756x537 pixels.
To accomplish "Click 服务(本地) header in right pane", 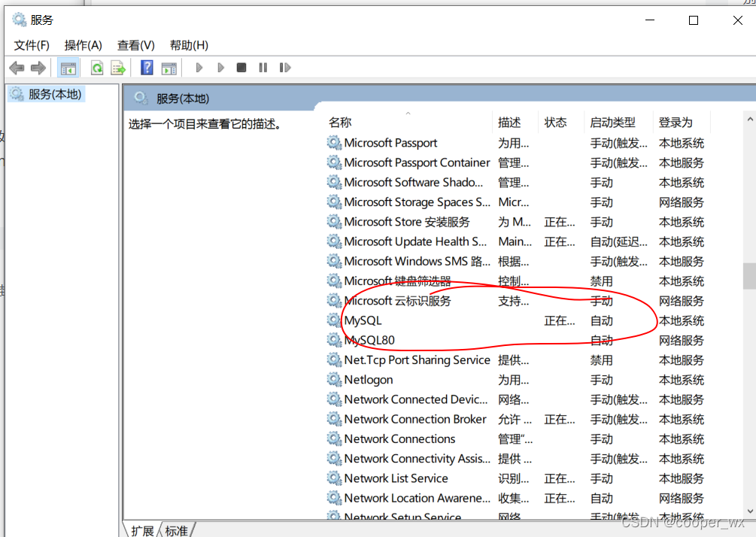I will 182,99.
